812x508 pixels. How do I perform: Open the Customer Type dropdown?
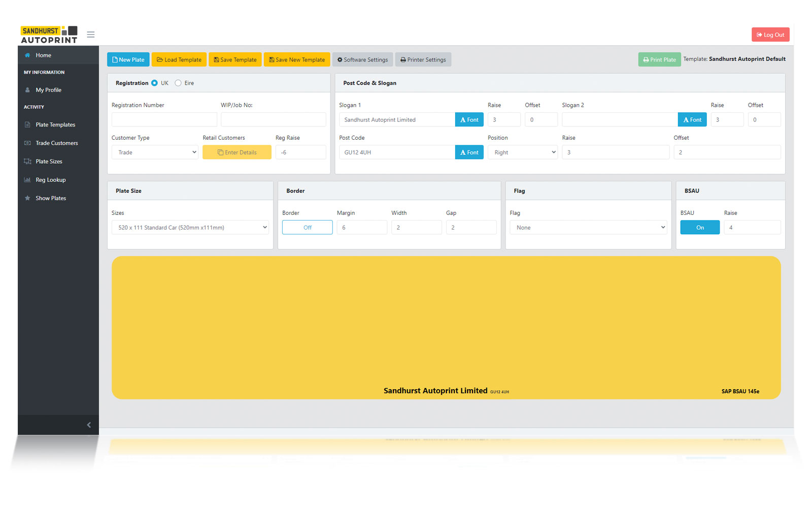tap(155, 152)
